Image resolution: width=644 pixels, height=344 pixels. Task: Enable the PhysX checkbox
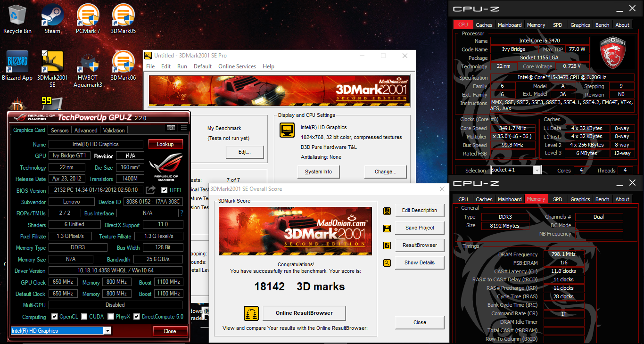(111, 317)
